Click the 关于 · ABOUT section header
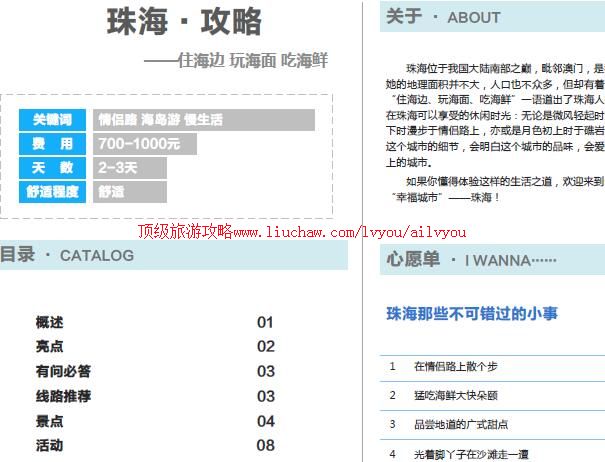This screenshot has width=605, height=462. (444, 17)
